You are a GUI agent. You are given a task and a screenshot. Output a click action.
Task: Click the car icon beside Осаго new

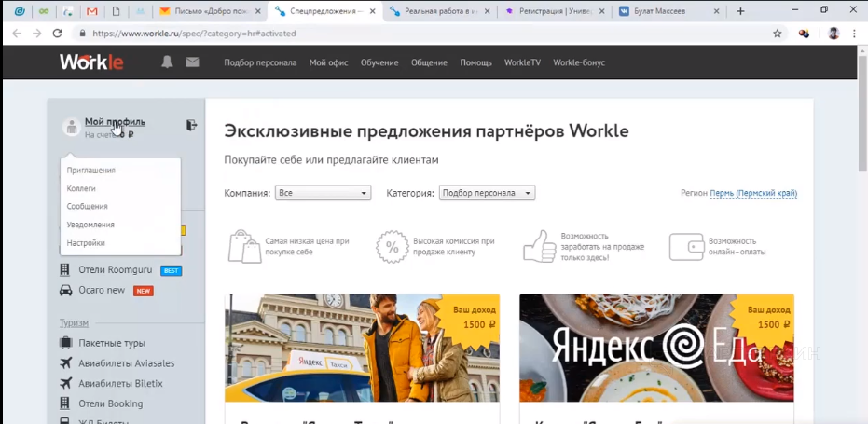tap(66, 291)
